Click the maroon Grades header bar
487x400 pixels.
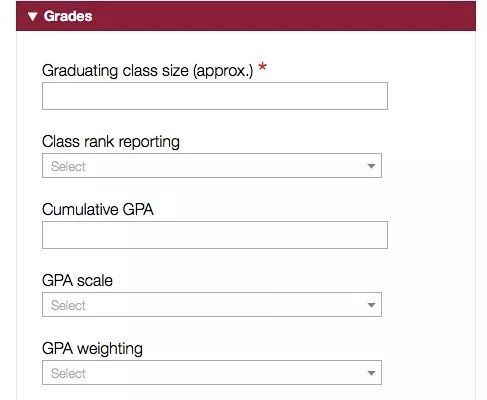[246, 16]
